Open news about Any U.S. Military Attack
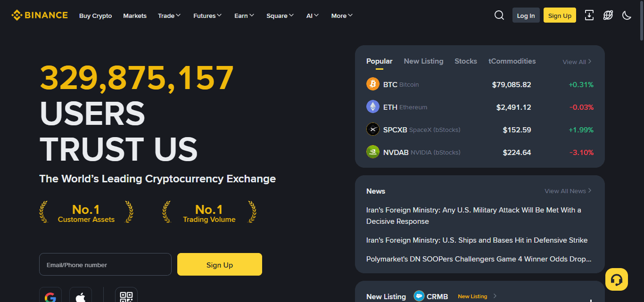Image resolution: width=644 pixels, height=302 pixels. click(x=474, y=216)
